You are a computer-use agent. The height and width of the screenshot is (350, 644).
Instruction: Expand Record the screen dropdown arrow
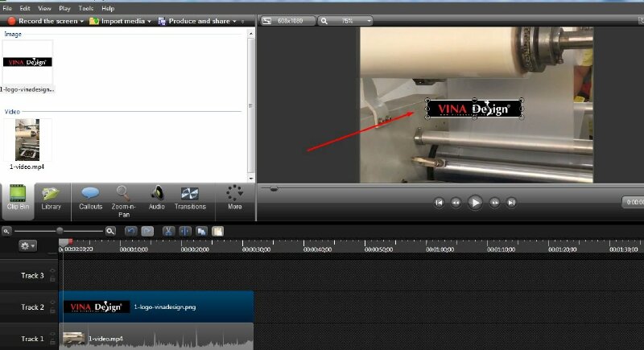coord(82,21)
